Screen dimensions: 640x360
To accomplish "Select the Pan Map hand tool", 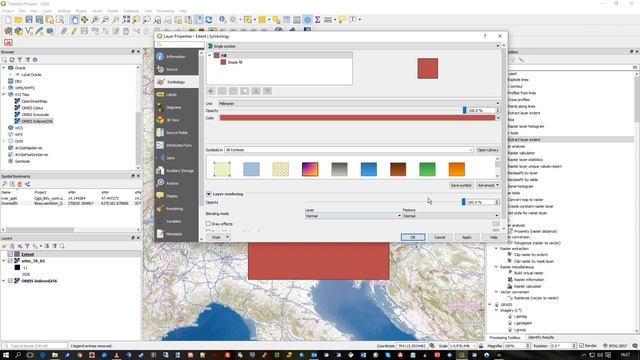I will pyautogui.click(x=74, y=20).
